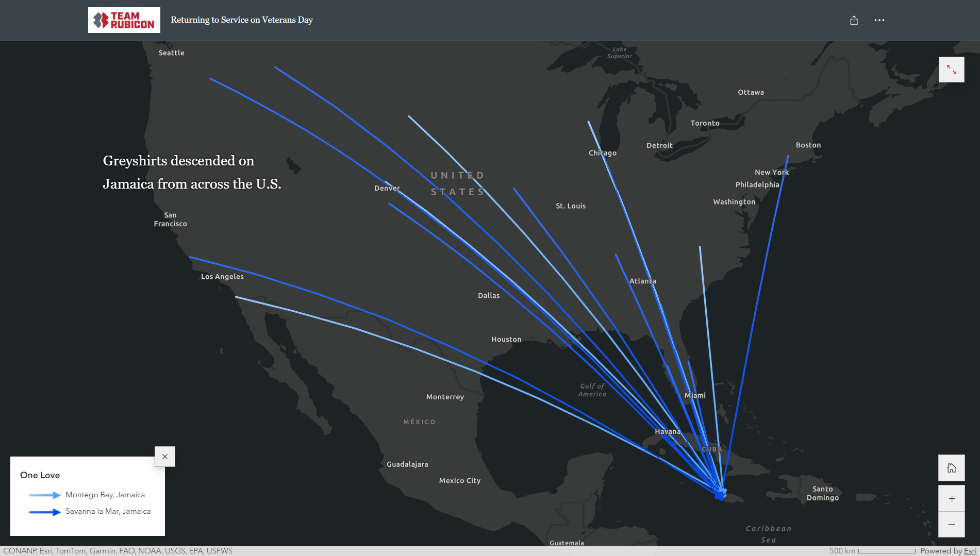Click the Returning to Service title text
980x556 pixels.
(x=242, y=20)
